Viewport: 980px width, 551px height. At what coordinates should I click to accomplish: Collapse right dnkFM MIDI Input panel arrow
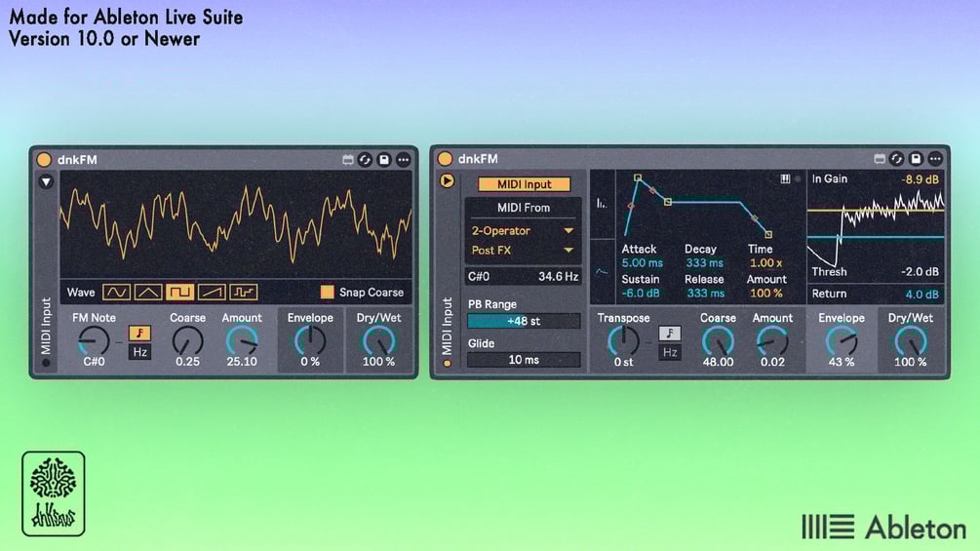[x=447, y=180]
